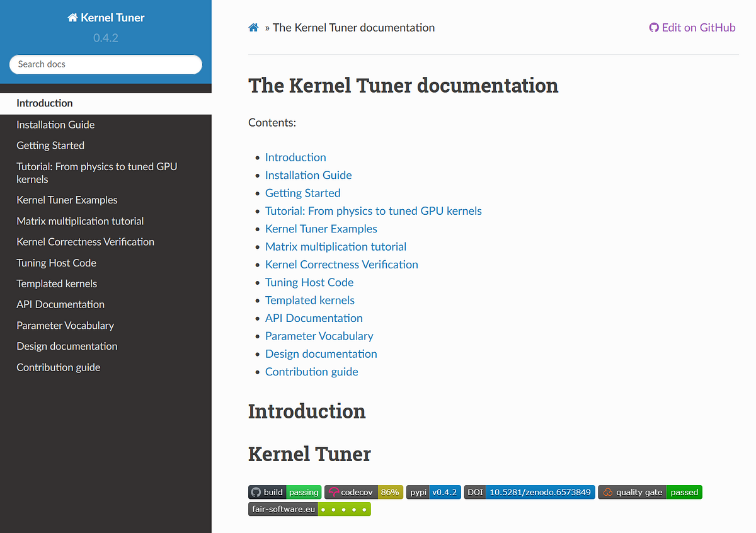Select Templated kernels from the sidebar navigation
This screenshot has height=533, width=756.
57,284
